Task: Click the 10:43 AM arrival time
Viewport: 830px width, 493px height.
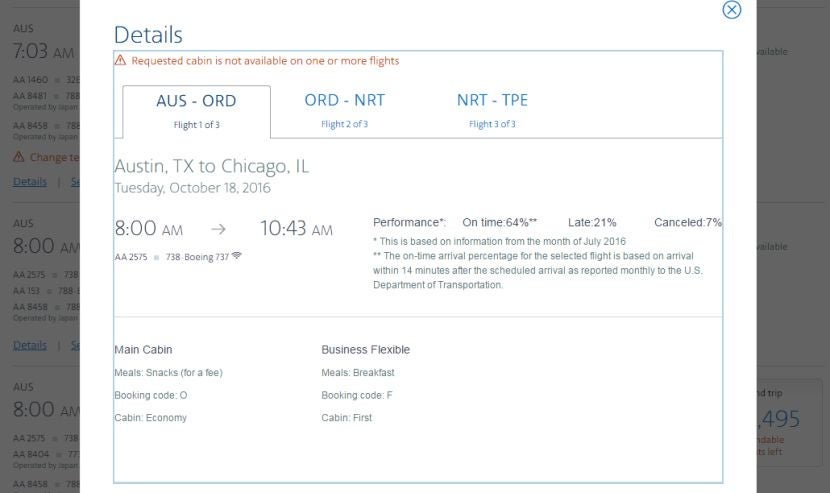Action: point(296,229)
